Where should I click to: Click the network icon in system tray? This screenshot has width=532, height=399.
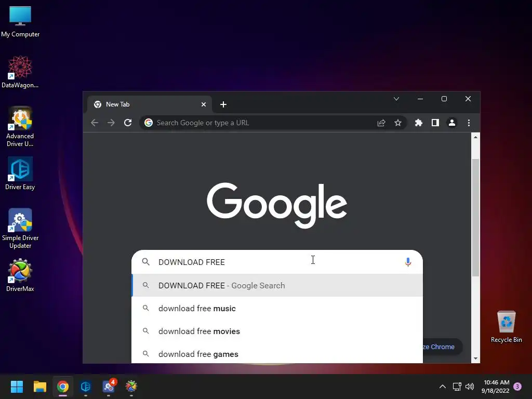pyautogui.click(x=457, y=387)
